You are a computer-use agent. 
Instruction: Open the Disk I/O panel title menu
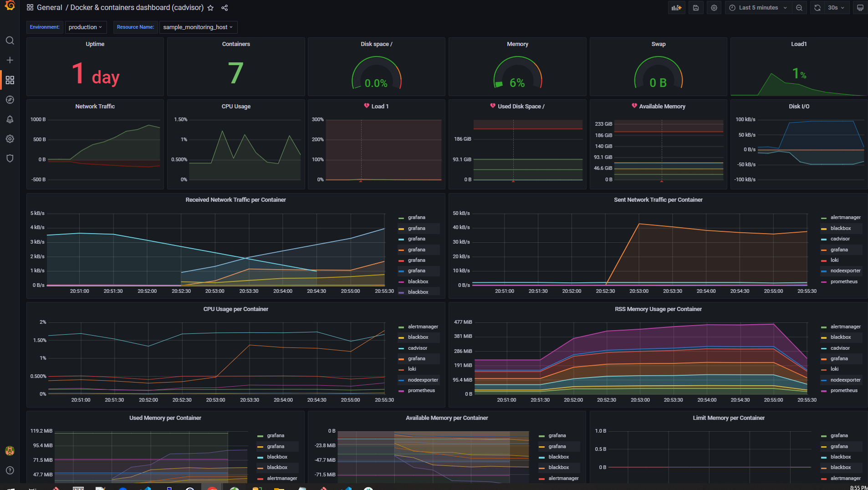799,107
